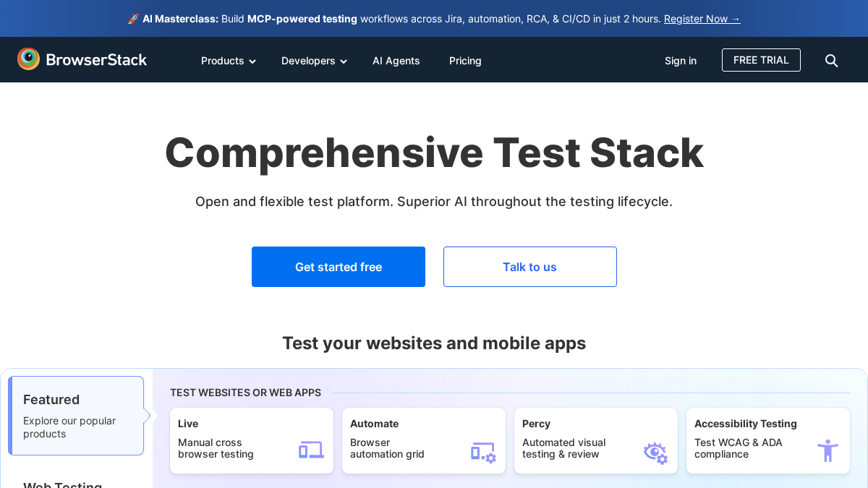Click 'Browser automation grid' description
The width and height of the screenshot is (868, 488).
pos(387,448)
